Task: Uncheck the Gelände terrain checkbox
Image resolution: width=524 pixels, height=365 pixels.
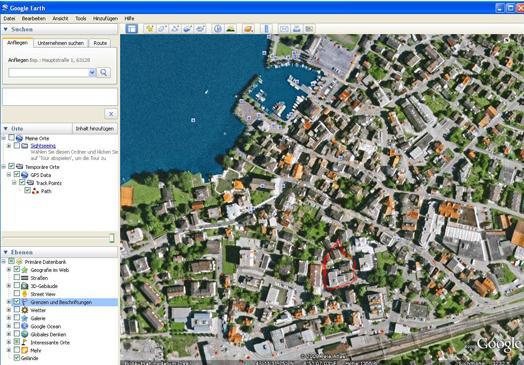Action: click(17, 358)
